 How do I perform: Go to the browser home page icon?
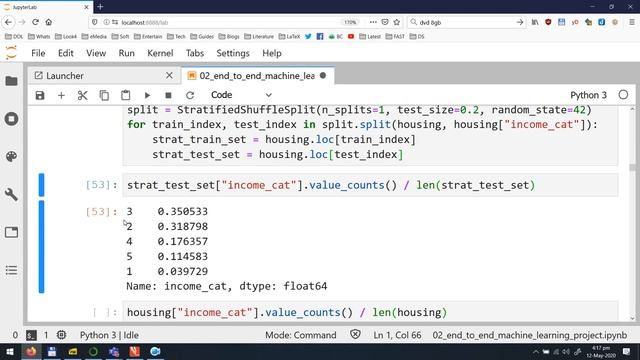49,22
